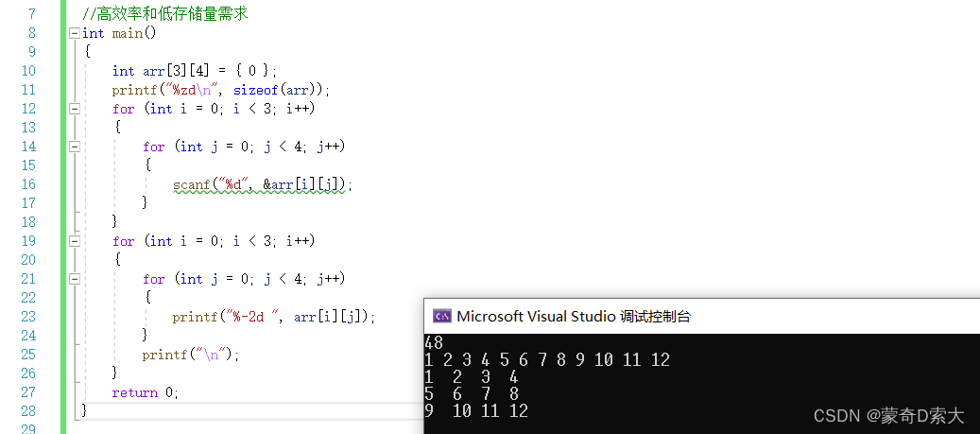Click the j < 4 condition on line 21

pos(284,279)
